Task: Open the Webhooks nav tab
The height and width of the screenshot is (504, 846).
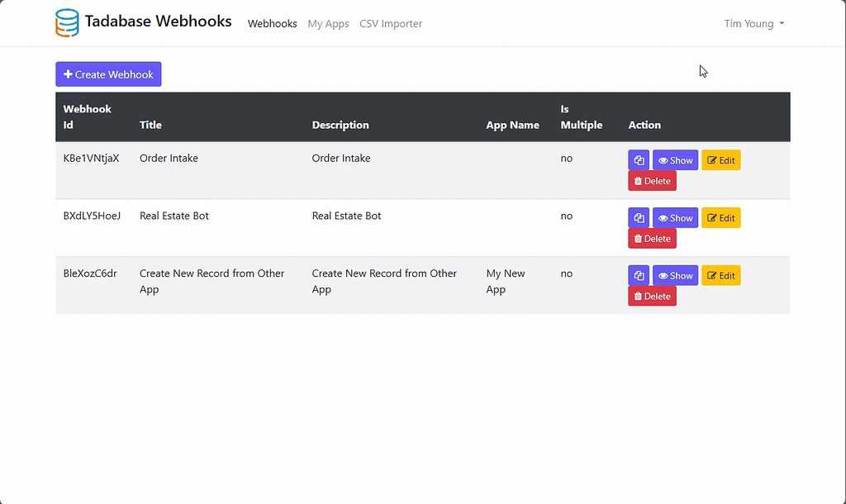Action: click(x=272, y=24)
